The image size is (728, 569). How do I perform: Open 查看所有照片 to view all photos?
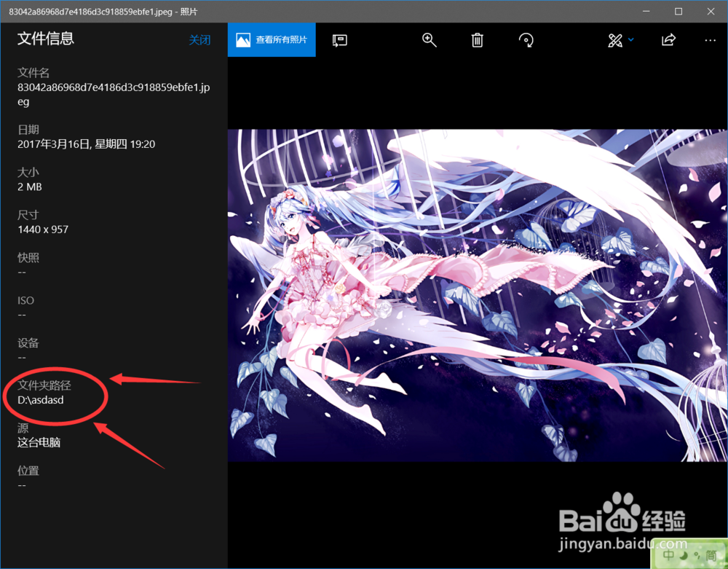(272, 40)
